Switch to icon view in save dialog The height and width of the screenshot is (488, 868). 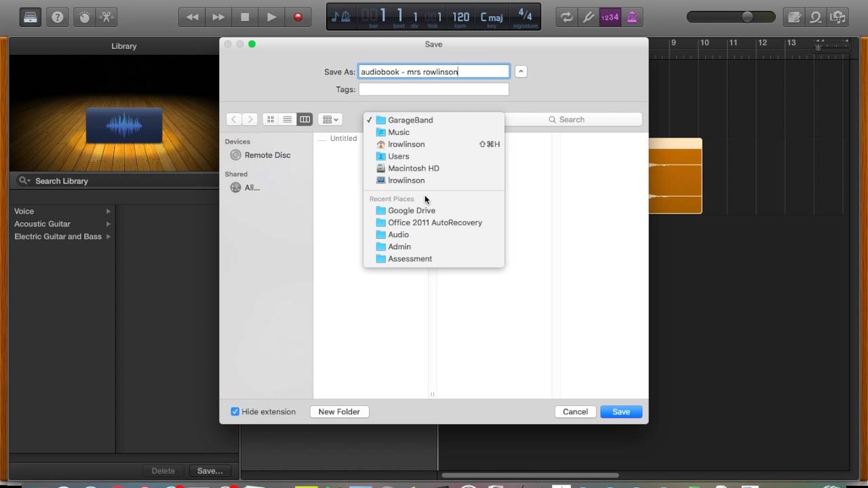click(271, 119)
